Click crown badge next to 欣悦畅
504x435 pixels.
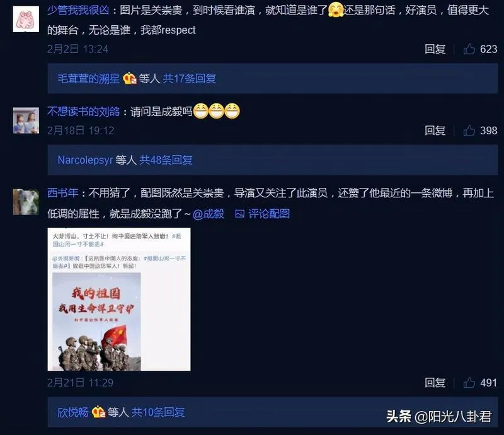pyautogui.click(x=99, y=412)
